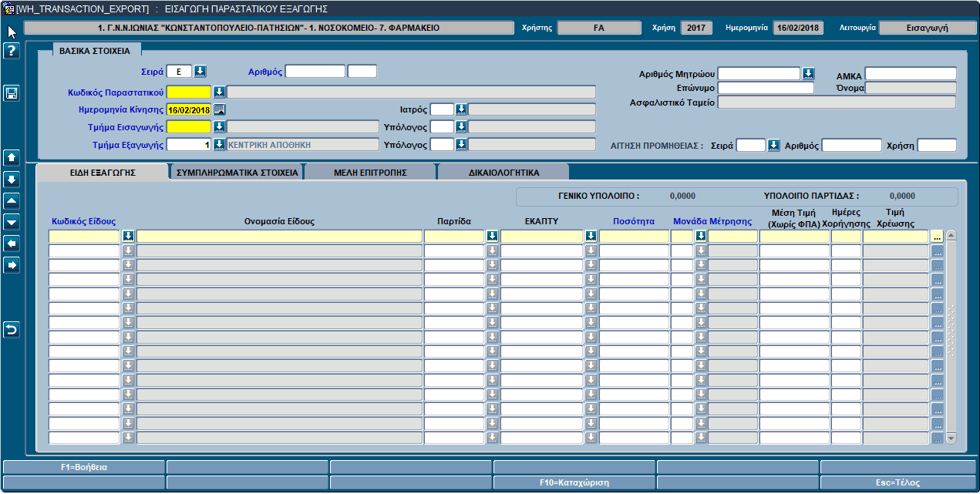Image resolution: width=980 pixels, height=494 pixels.
Task: Click the Ονομασία Είδους column header
Action: pos(279,221)
